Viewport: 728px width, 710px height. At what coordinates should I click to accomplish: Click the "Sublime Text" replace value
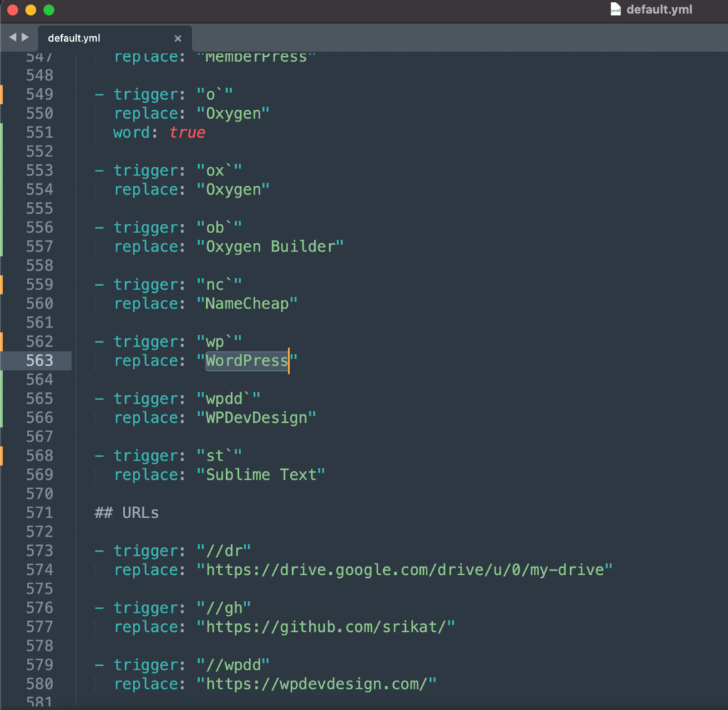tap(261, 475)
